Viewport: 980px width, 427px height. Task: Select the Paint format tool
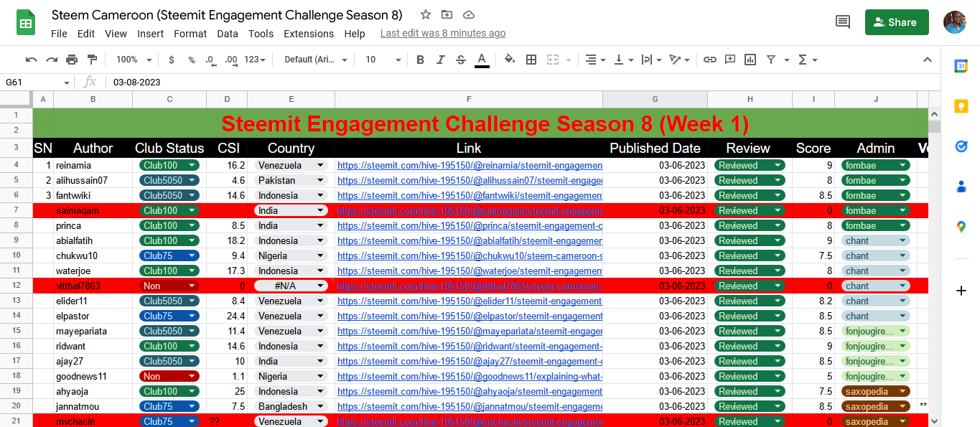pyautogui.click(x=92, y=60)
